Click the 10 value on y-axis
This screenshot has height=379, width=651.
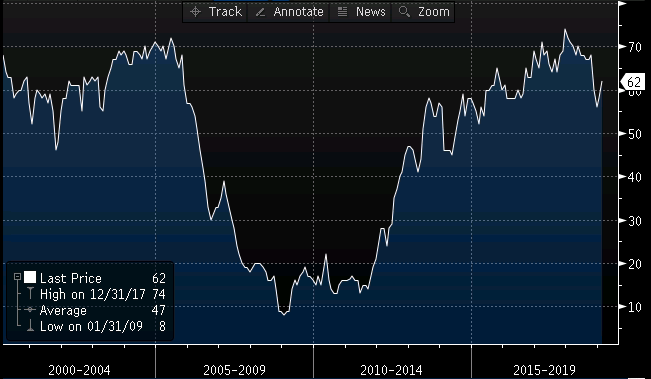(634, 307)
